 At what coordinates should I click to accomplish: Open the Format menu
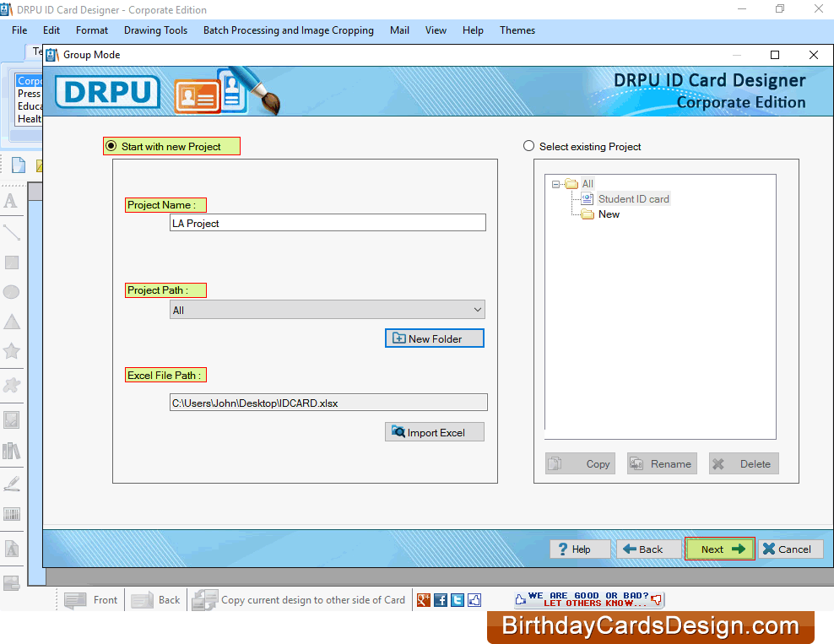tap(92, 30)
